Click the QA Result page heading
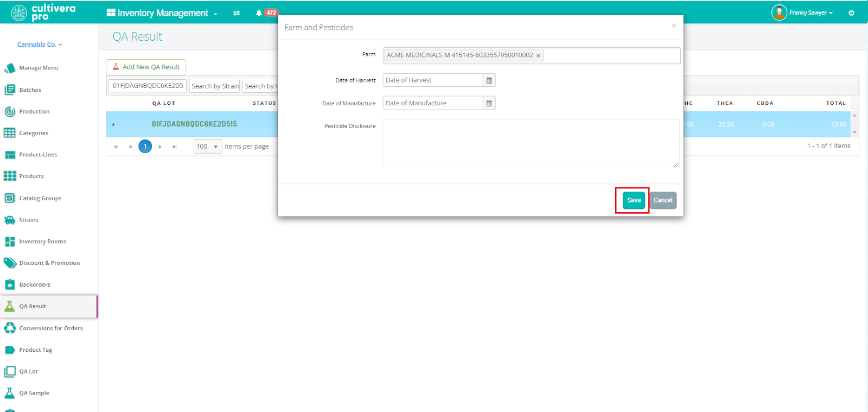The image size is (868, 412). [x=137, y=36]
